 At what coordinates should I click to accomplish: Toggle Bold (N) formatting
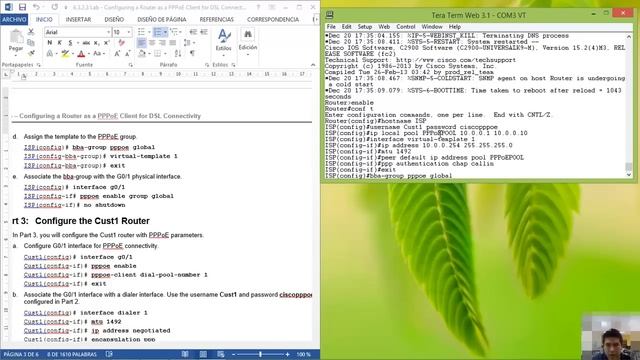[50, 42]
